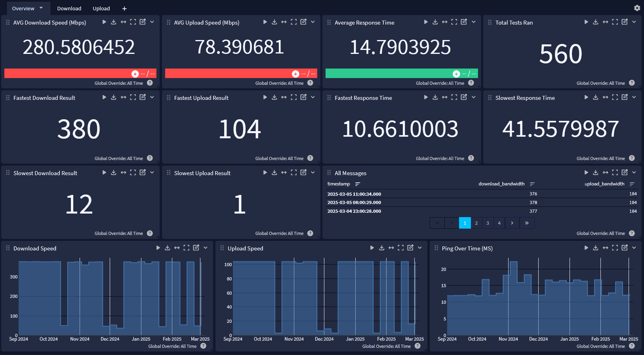Open Download Speed chart options chevron
This screenshot has height=355, width=644.
[x=206, y=248]
